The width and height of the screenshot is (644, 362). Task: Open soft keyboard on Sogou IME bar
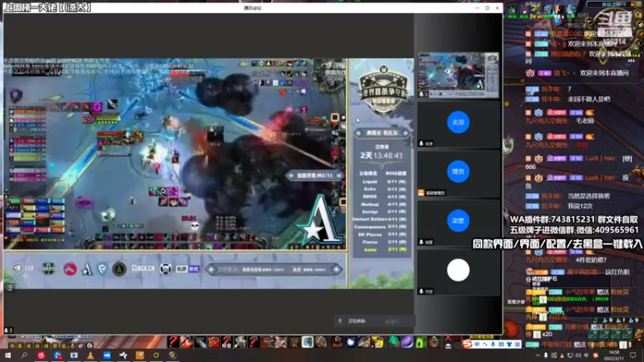pos(501,344)
